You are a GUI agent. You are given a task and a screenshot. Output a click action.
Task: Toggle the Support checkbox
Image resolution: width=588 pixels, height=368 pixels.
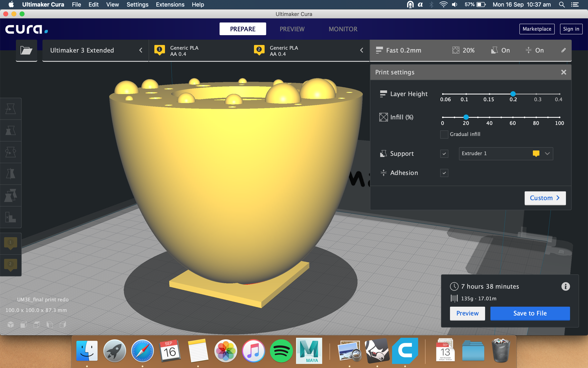444,154
